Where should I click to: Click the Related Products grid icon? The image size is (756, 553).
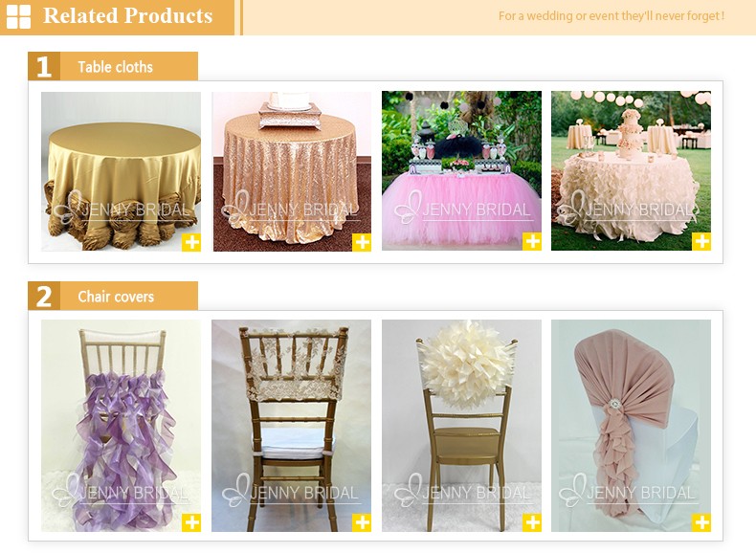(x=18, y=16)
